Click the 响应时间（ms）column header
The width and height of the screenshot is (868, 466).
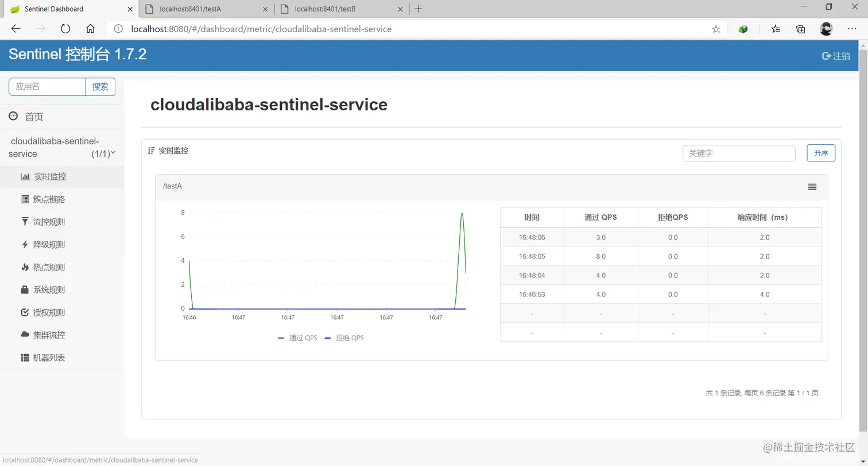(765, 218)
